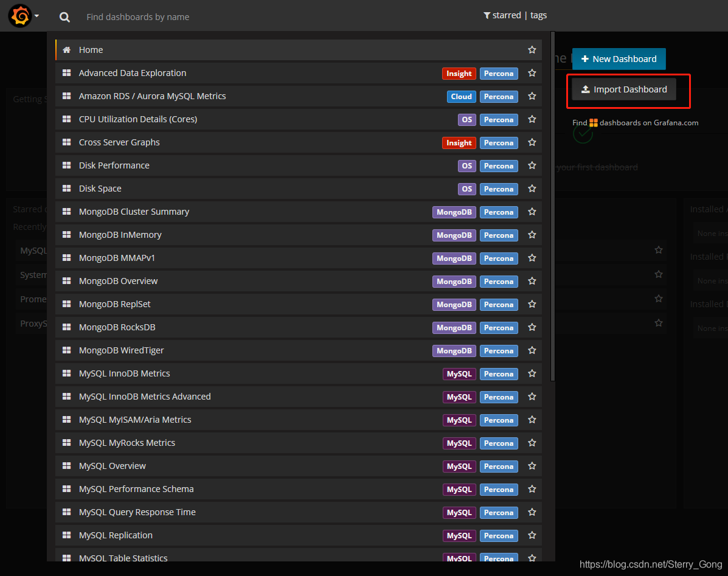This screenshot has width=728, height=576.
Task: Click Percona tag on MySQL Overview row
Action: [499, 467]
